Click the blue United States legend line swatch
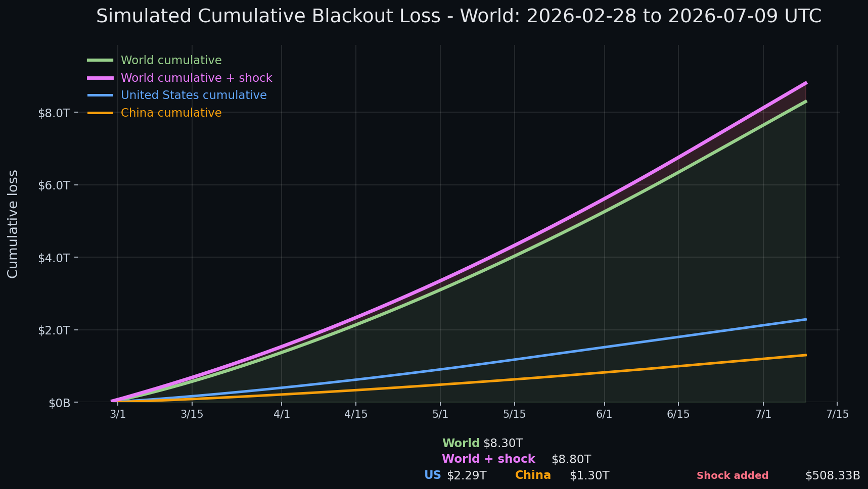 point(100,95)
